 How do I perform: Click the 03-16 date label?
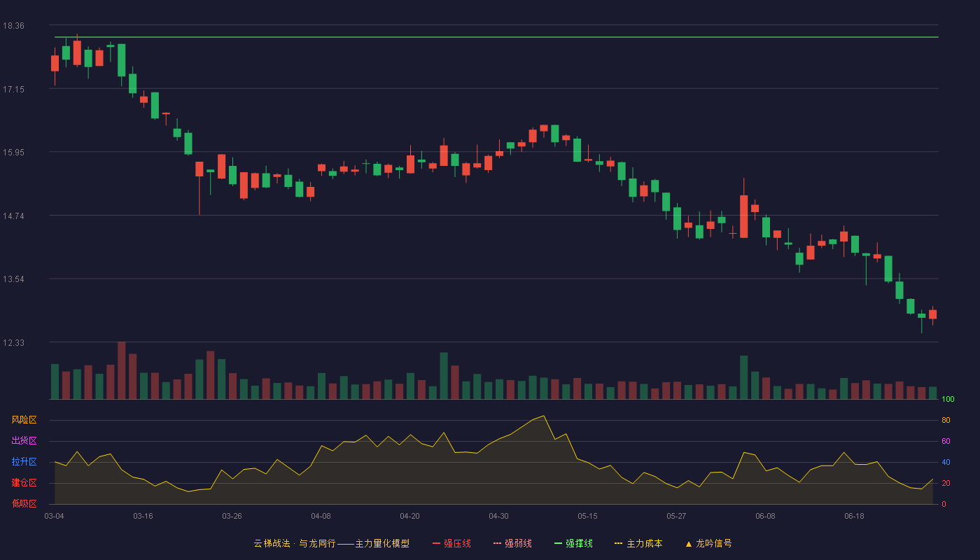click(x=143, y=516)
